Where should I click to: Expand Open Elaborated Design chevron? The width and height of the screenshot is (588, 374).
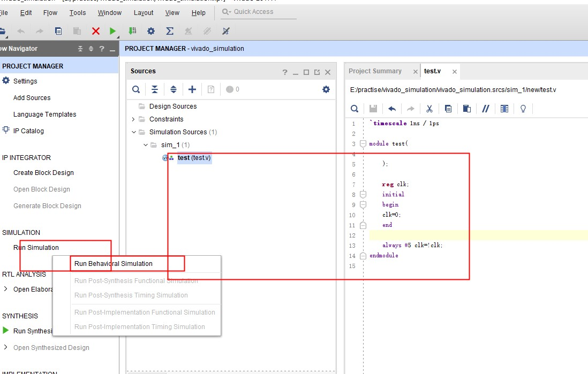(x=5, y=289)
